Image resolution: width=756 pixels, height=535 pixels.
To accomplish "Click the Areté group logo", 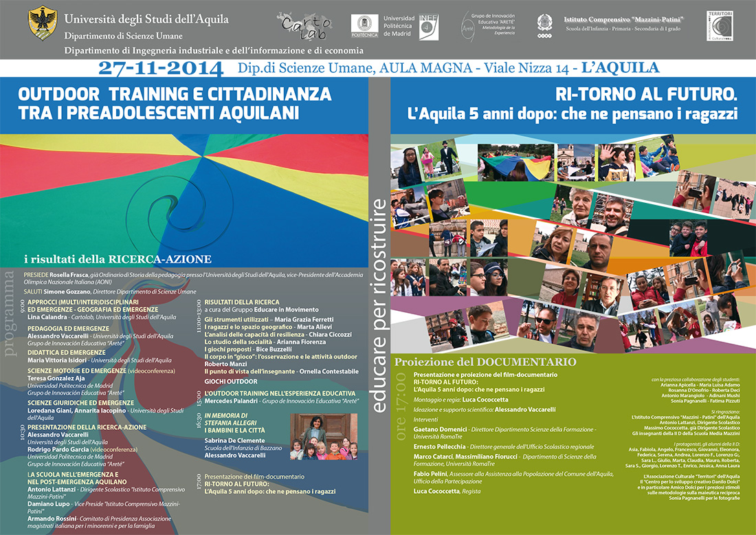I will click(x=469, y=25).
